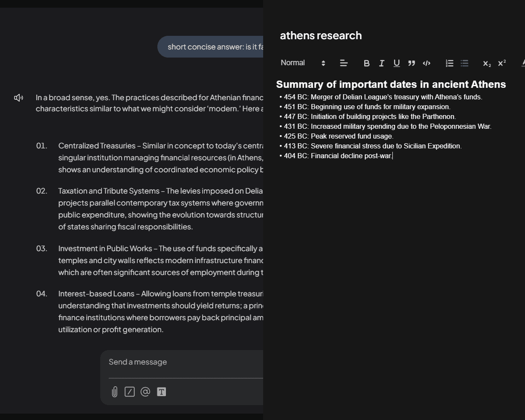525x420 pixels.
Task: Click the @ mention icon
Action: [x=145, y=392]
